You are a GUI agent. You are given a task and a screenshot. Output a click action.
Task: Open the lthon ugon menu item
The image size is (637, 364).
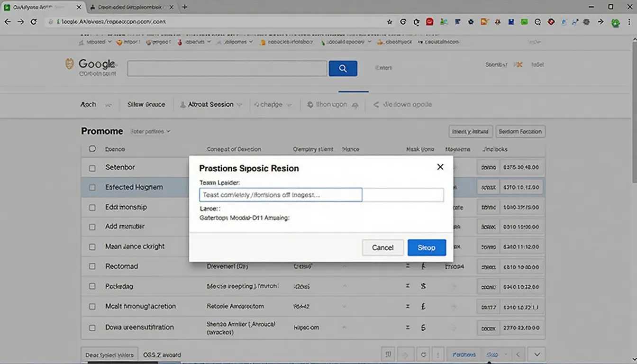(x=332, y=105)
